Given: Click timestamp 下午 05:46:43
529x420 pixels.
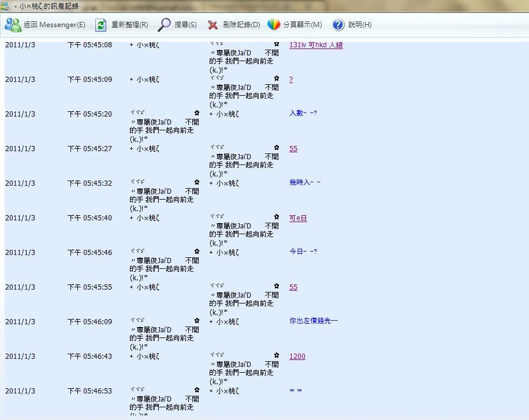Looking at the screenshot, I should (90, 357).
